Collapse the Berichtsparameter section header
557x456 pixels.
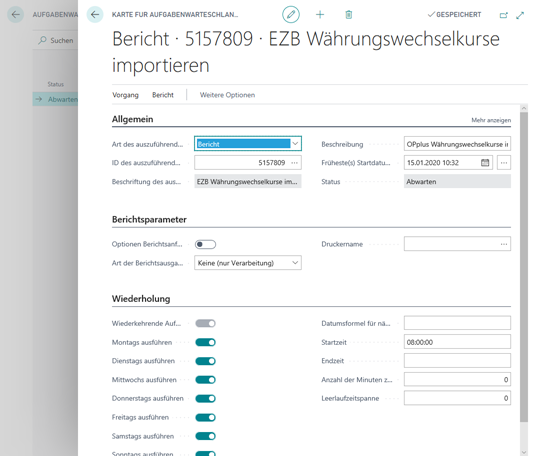click(x=149, y=219)
